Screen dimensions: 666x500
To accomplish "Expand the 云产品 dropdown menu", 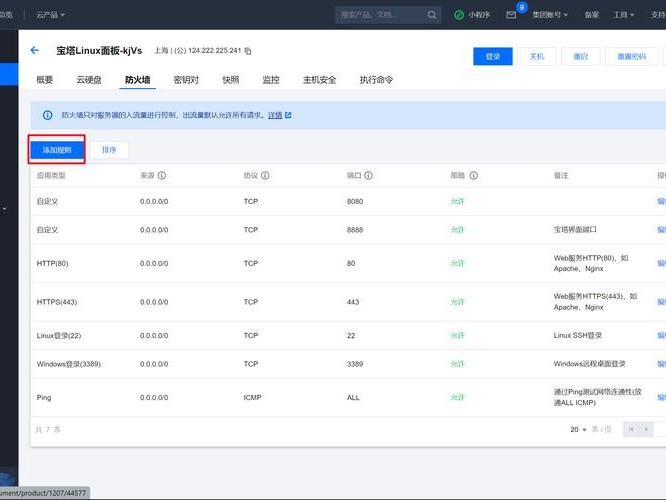I will (50, 15).
